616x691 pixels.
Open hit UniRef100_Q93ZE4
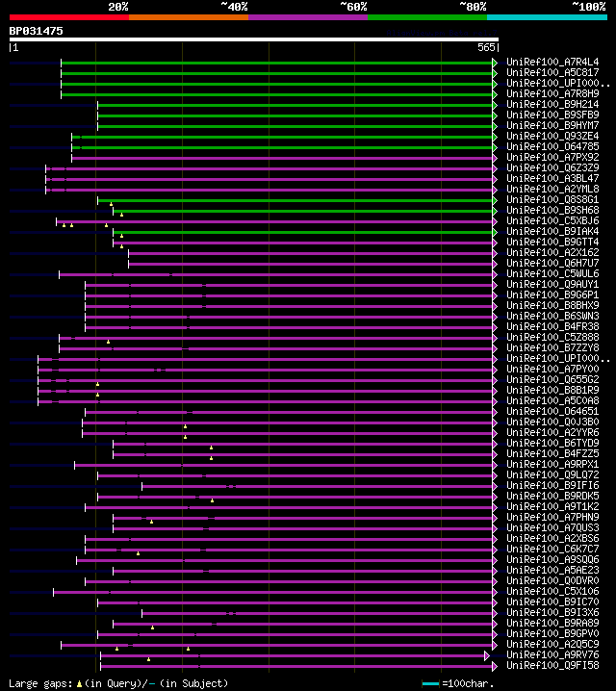[552, 136]
